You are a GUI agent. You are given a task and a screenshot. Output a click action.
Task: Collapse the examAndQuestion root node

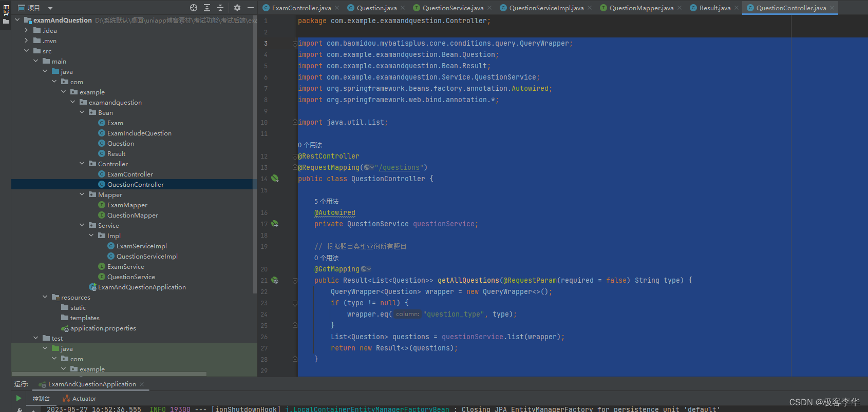17,20
